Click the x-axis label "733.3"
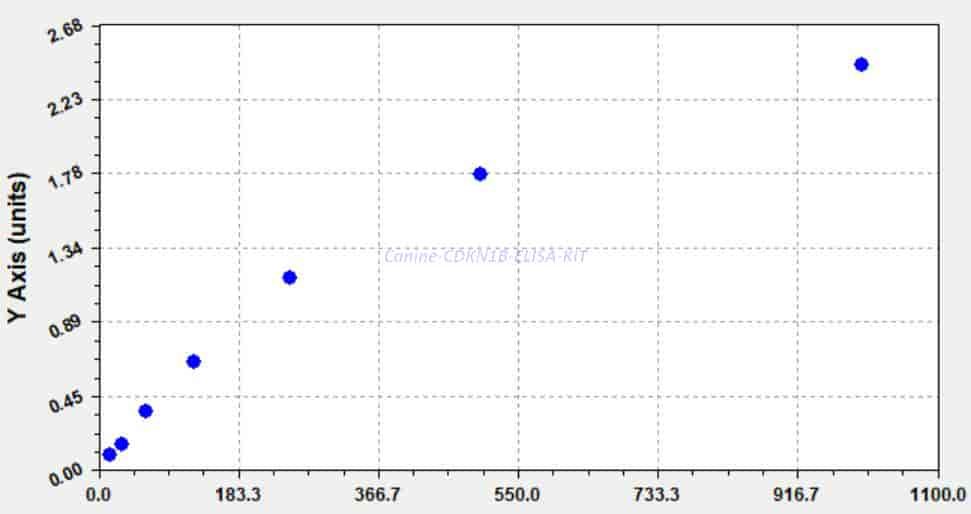This screenshot has width=971, height=514. tap(658, 495)
